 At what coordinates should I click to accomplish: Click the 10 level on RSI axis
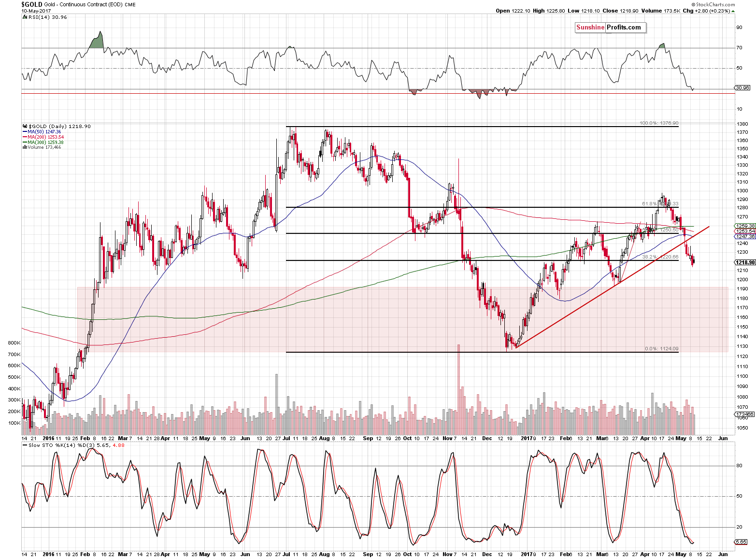739,109
